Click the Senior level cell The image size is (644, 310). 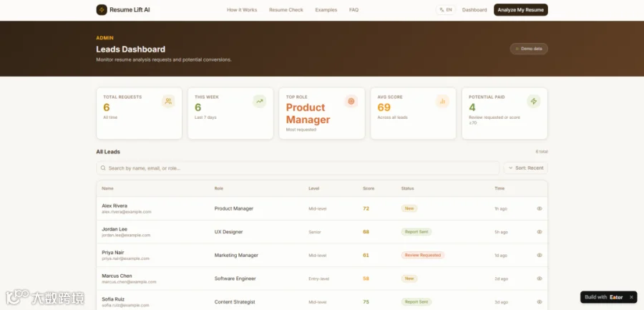(315, 232)
